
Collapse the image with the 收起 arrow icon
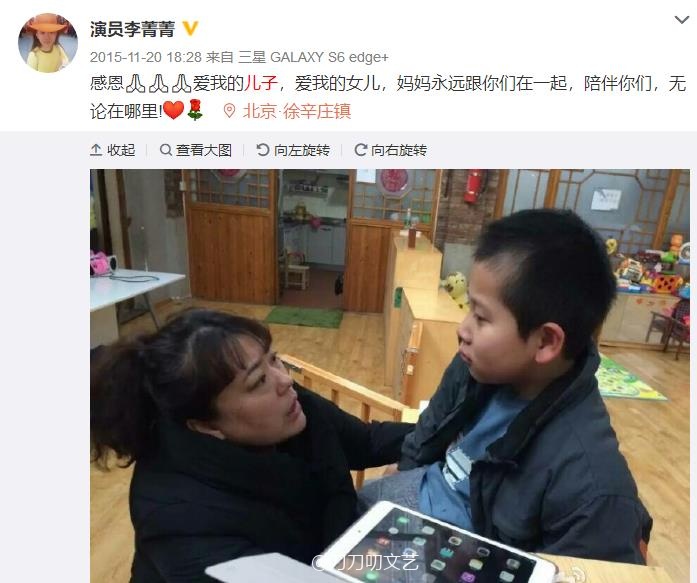[96, 150]
